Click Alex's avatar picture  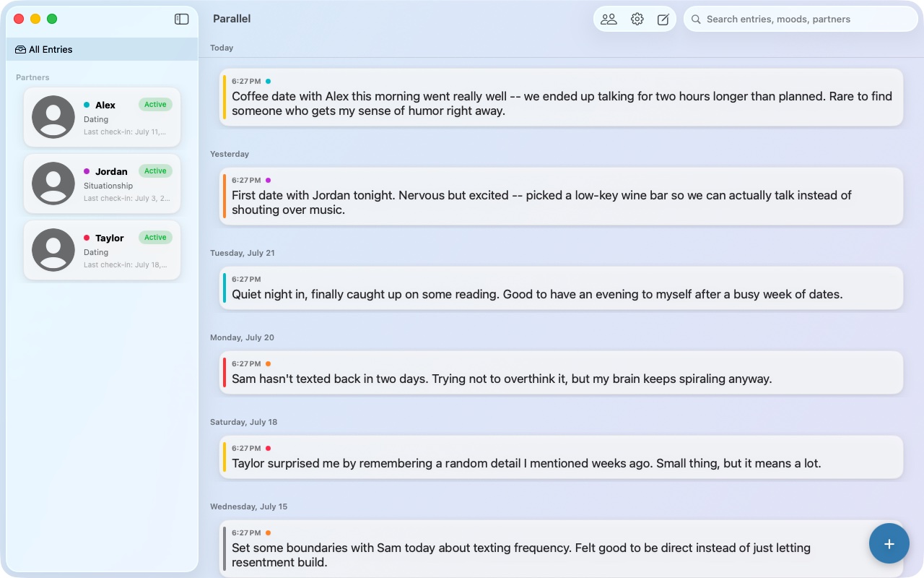click(53, 117)
